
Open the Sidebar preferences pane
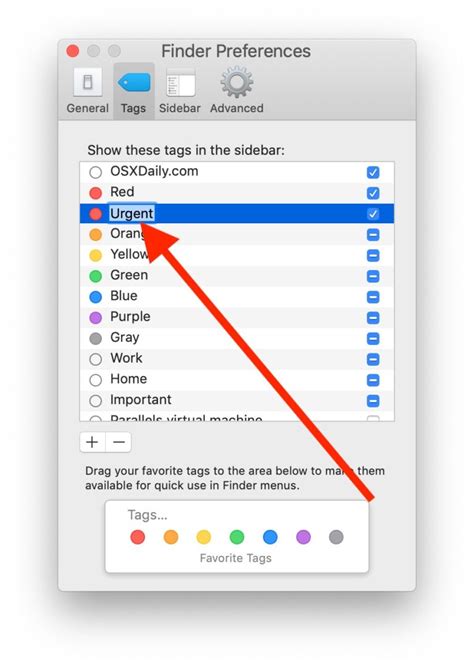coord(180,91)
